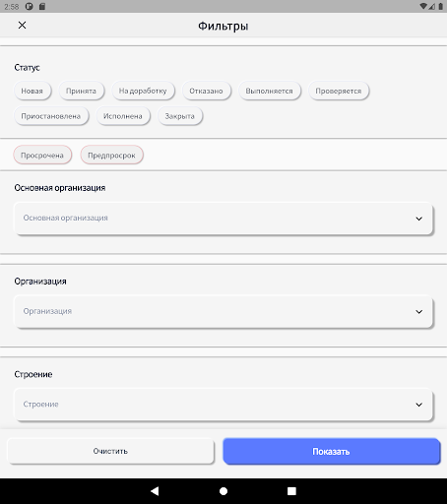Select the Исполнена status chip
The height and width of the screenshot is (504, 447).
(x=123, y=116)
